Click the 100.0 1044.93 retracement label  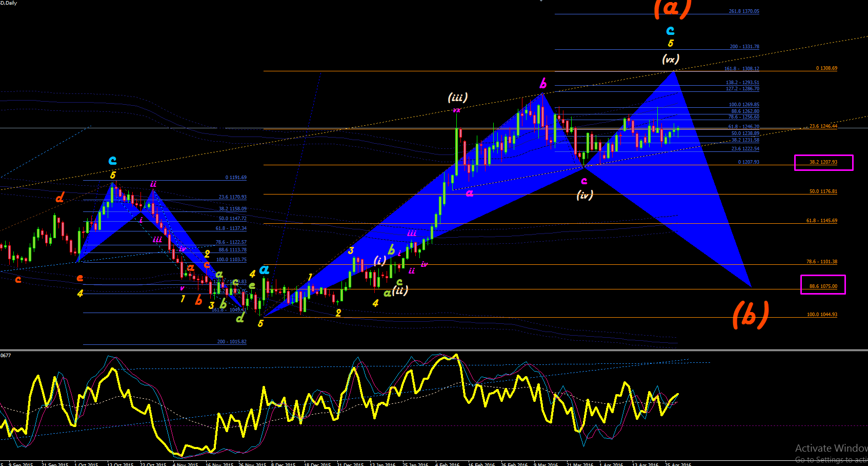822,315
